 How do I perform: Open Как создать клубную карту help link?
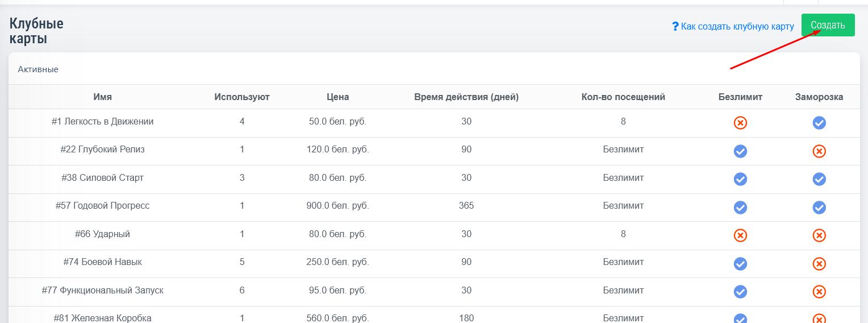pyautogui.click(x=737, y=26)
